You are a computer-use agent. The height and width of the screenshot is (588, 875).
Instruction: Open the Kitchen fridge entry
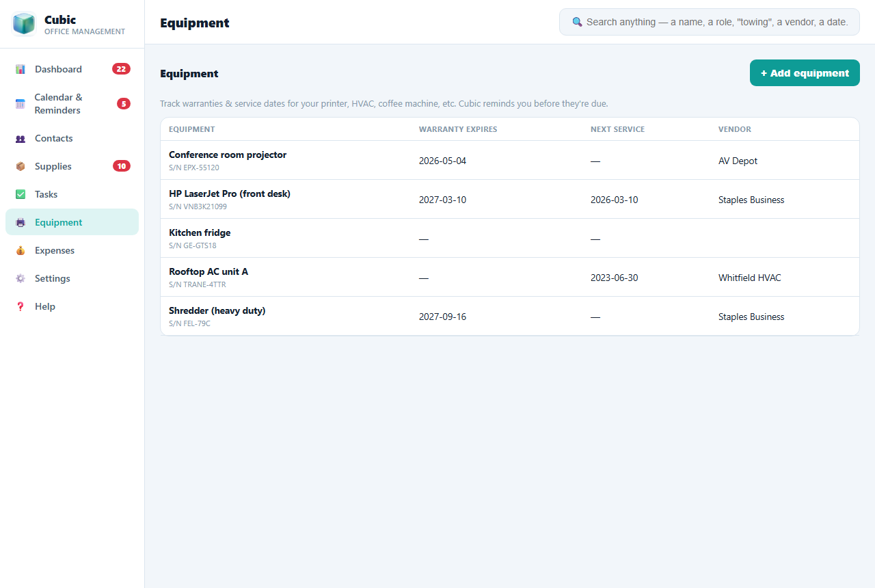pyautogui.click(x=200, y=232)
